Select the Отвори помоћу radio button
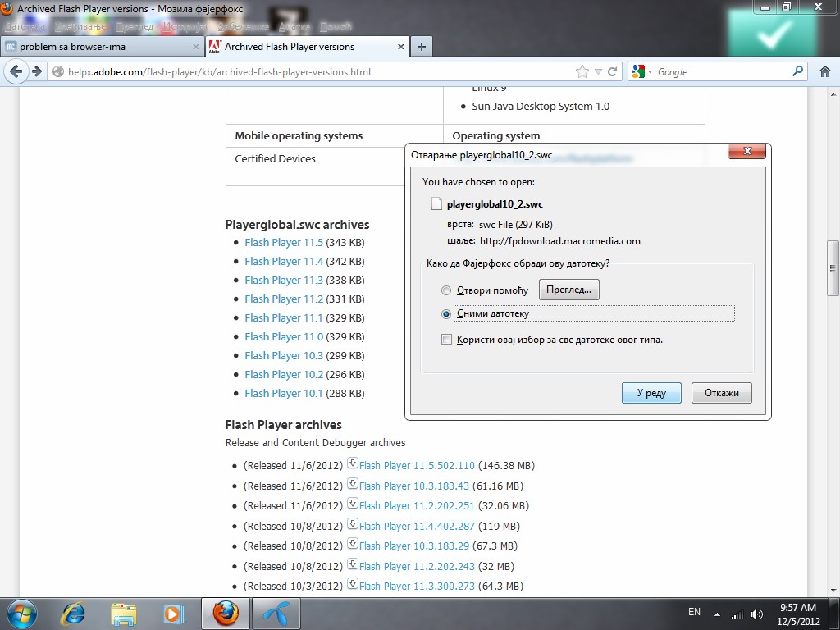 [x=445, y=290]
